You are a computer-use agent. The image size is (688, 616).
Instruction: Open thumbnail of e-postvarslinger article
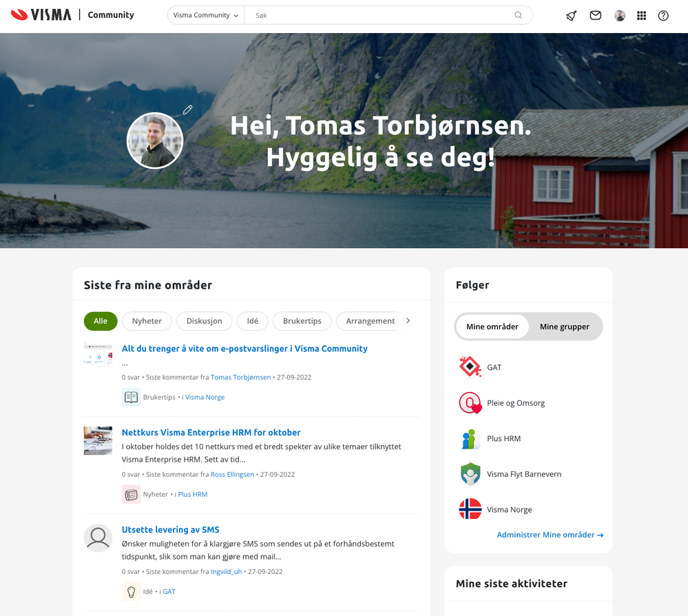(98, 355)
